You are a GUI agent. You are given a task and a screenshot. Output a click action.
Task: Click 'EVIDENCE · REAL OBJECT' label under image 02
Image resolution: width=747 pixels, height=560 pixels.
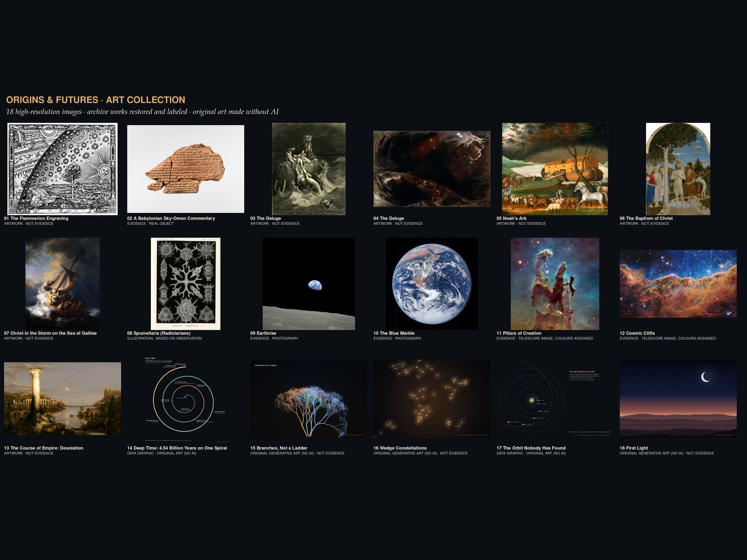click(151, 224)
